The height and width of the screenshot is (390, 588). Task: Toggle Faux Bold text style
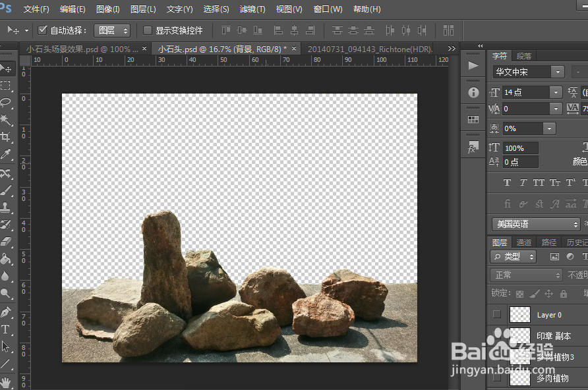(507, 182)
